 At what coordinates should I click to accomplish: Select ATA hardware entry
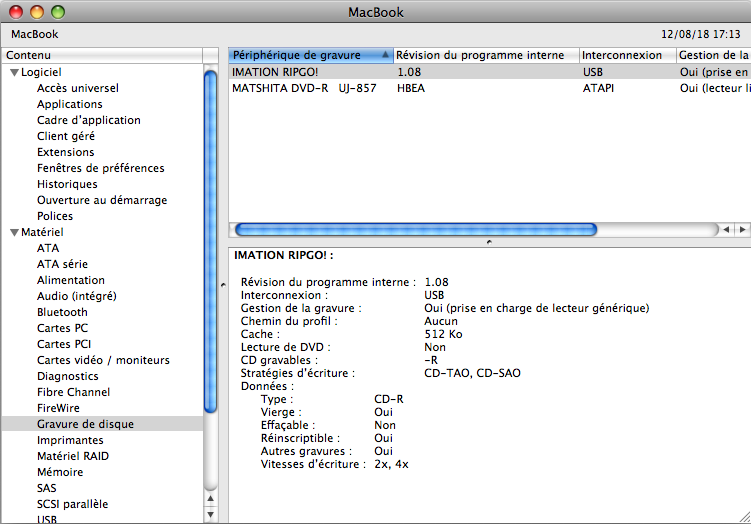tap(48, 248)
